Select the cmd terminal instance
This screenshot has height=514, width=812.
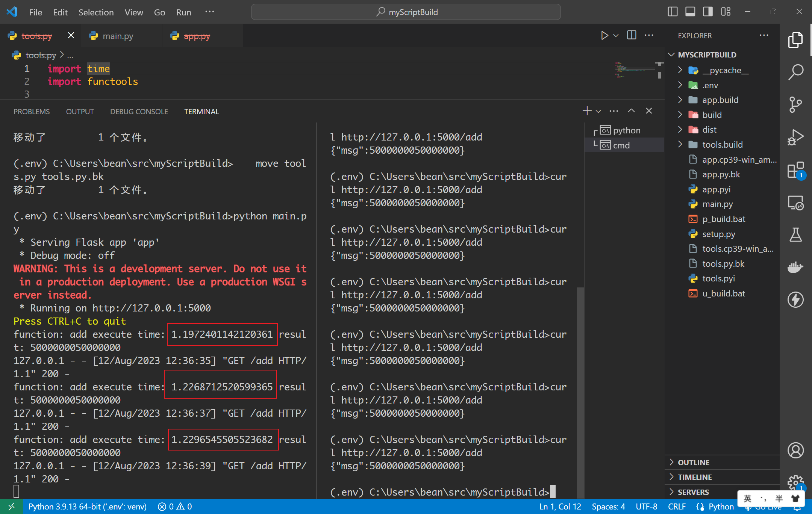[624, 145]
